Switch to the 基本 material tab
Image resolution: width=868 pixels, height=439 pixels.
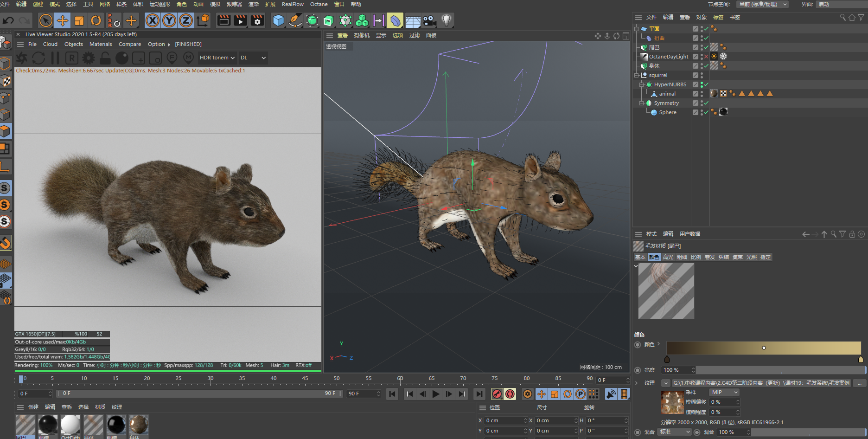(640, 257)
